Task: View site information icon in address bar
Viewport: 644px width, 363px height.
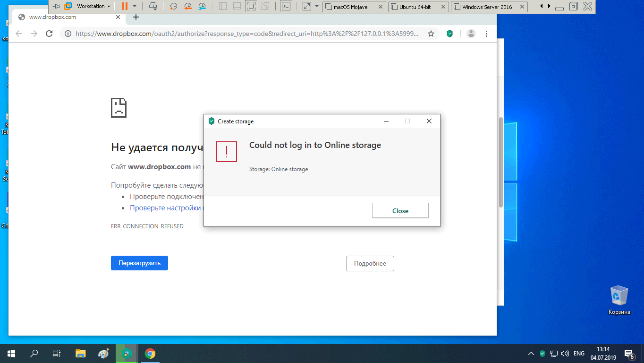Action: [68, 34]
